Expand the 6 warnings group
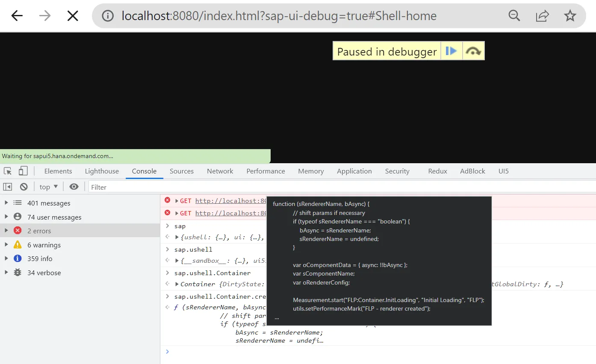 click(6, 245)
